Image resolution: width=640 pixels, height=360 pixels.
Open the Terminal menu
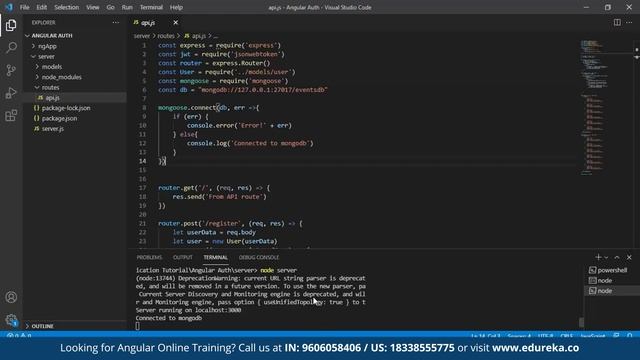click(151, 7)
